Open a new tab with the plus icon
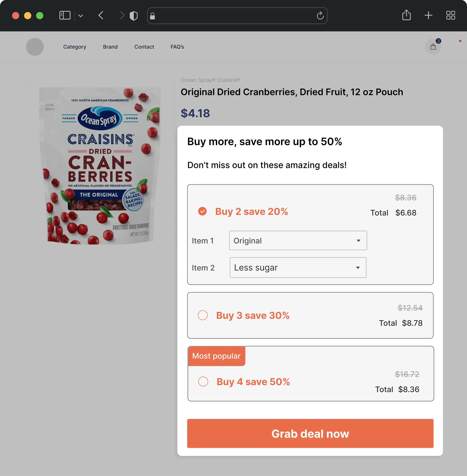This screenshot has height=476, width=467. coord(428,15)
